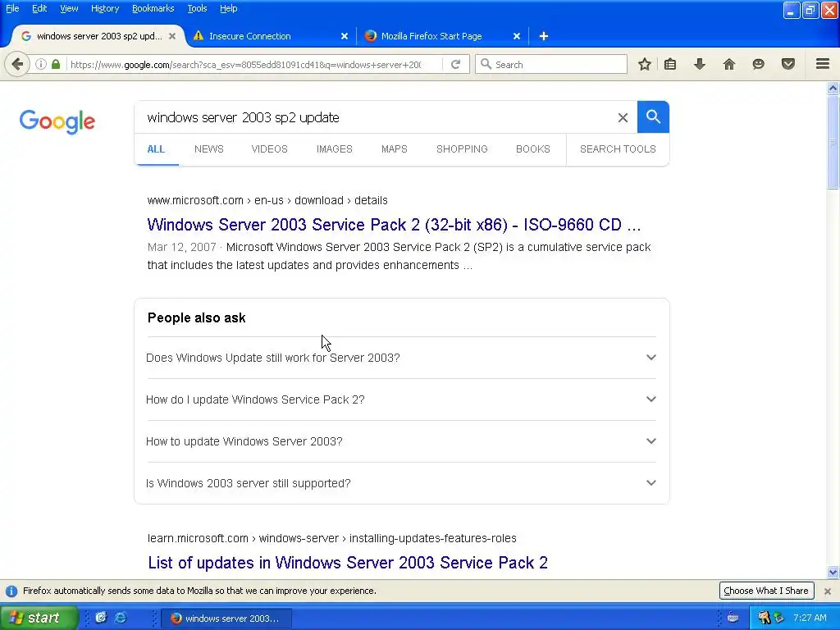
Task: Expand 'Does Windows Update still work for Server 2003?'
Action: pyautogui.click(x=400, y=358)
